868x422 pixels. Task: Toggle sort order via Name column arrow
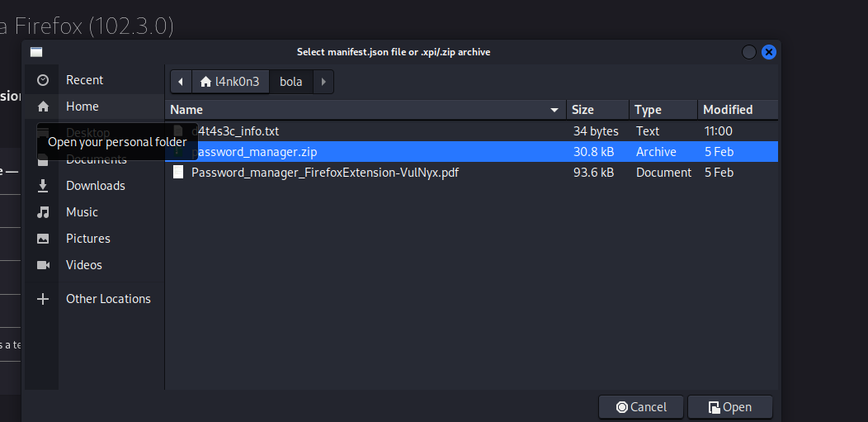point(554,110)
